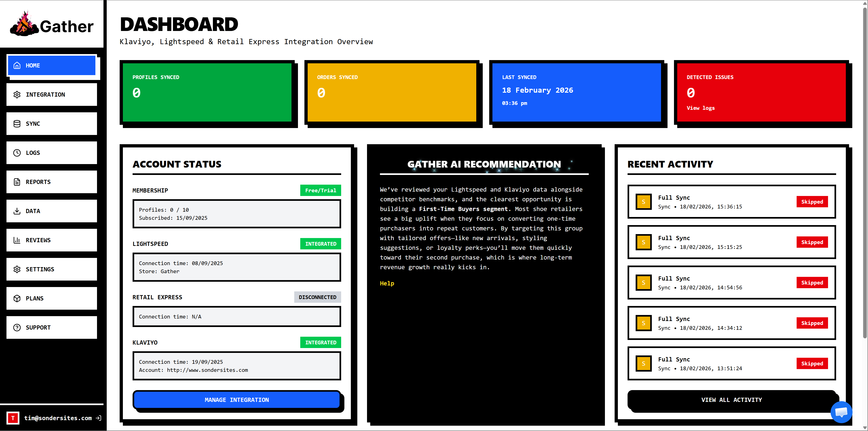Open the Integration navigation item
This screenshot has width=868, height=431.
pos(51,95)
